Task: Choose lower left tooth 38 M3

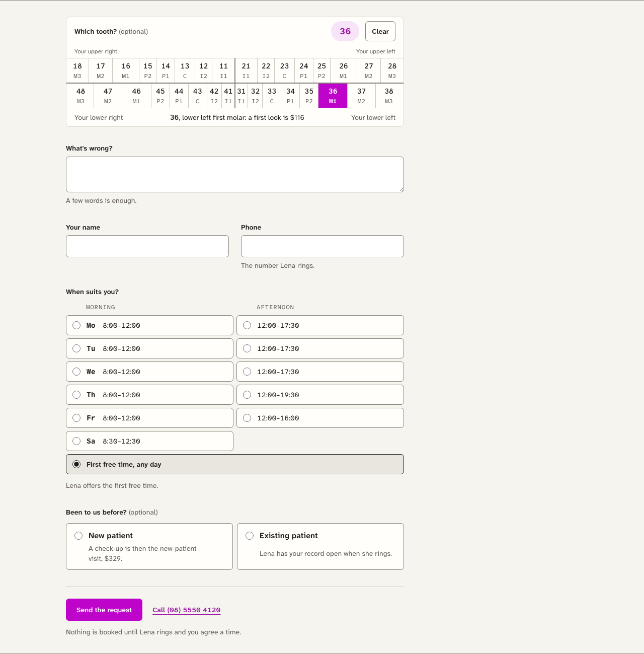Action: click(x=389, y=96)
